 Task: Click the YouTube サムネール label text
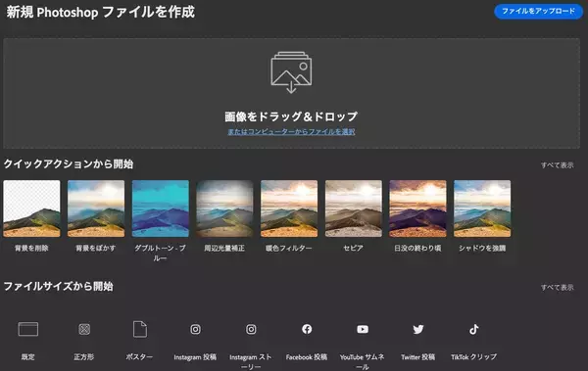click(363, 362)
